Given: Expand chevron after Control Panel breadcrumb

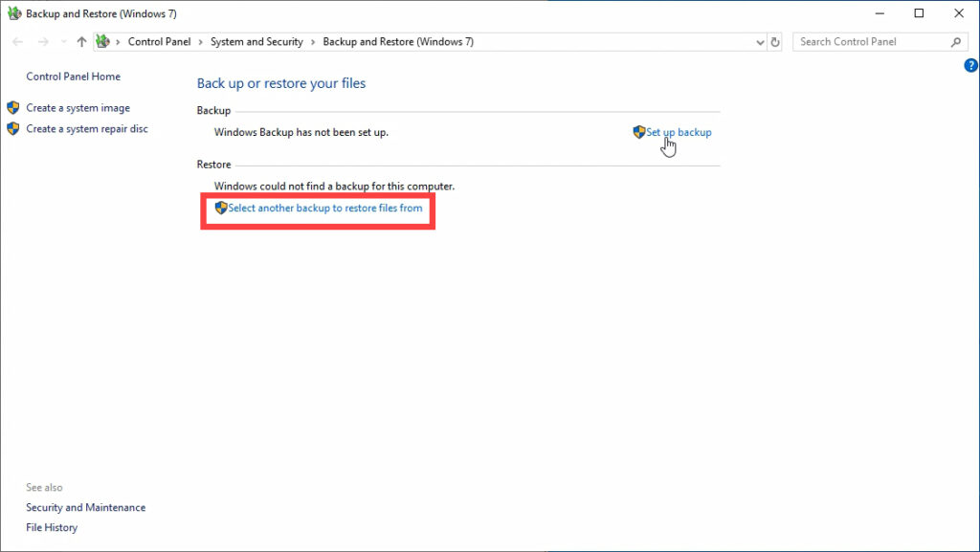Looking at the screenshot, I should 201,42.
